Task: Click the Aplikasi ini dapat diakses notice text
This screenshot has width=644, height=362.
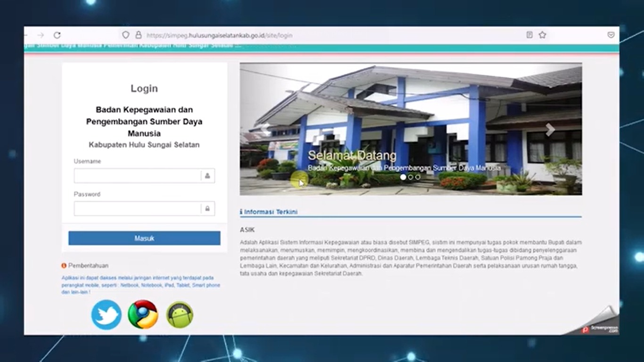Action: click(x=140, y=285)
